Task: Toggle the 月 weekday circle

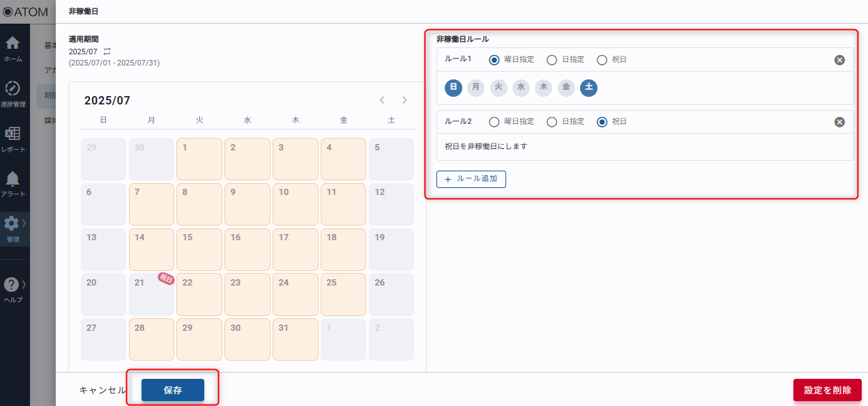Action: tap(475, 88)
